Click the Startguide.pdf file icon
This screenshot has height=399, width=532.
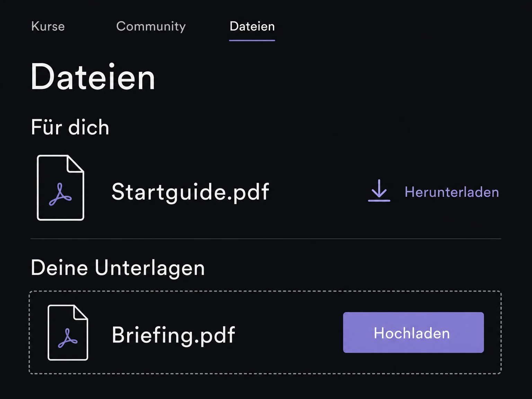61,187
